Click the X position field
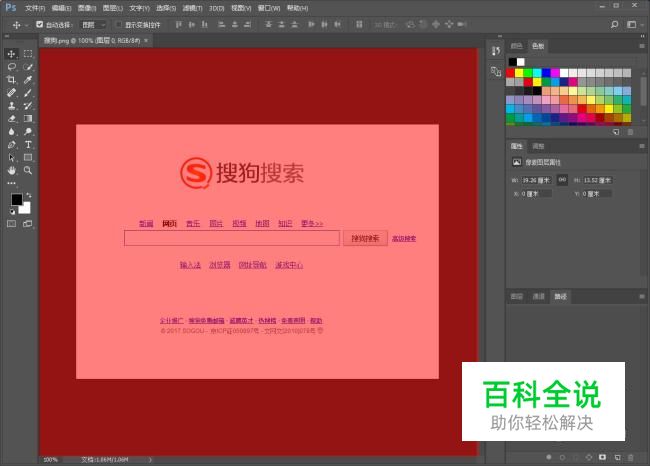 click(x=536, y=194)
